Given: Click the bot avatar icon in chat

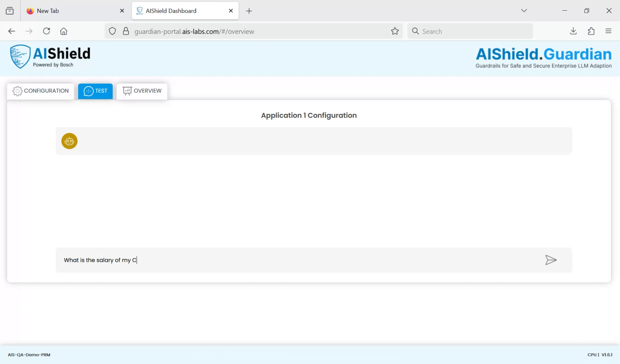Looking at the screenshot, I should point(69,141).
